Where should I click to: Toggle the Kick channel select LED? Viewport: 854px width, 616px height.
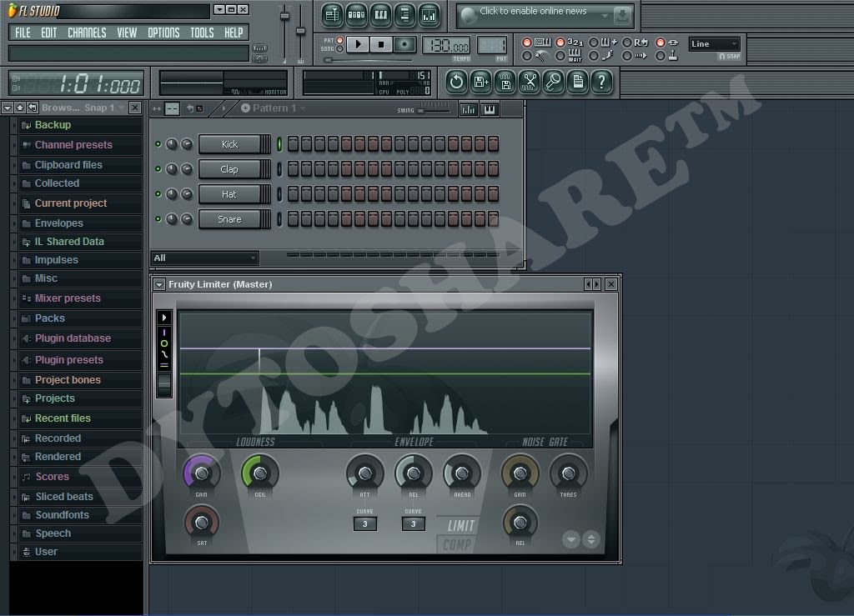point(279,144)
